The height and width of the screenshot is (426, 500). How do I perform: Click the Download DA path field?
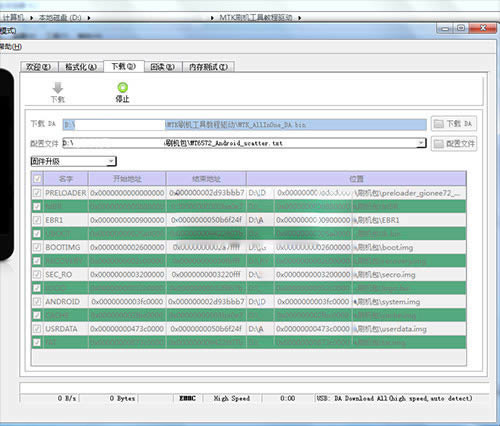pos(244,125)
